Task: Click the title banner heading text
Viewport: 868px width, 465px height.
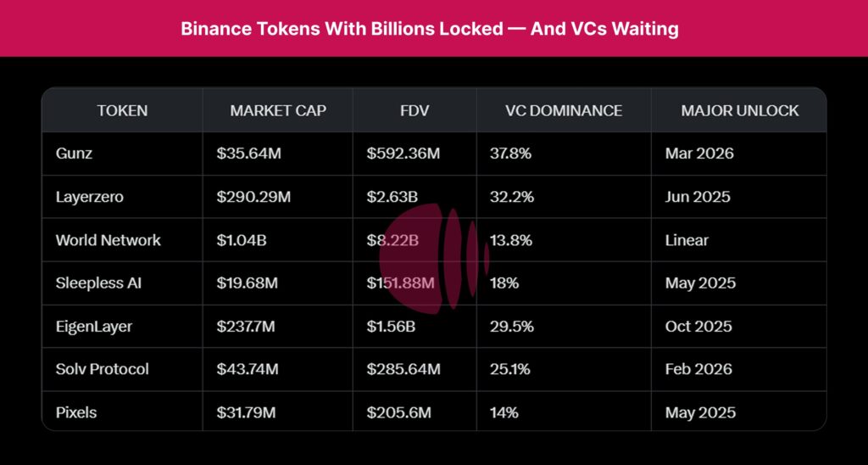Action: tap(430, 28)
